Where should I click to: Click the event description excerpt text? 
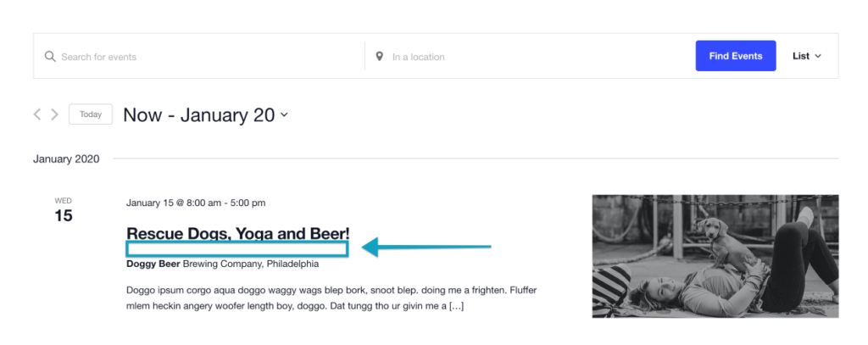(331, 298)
